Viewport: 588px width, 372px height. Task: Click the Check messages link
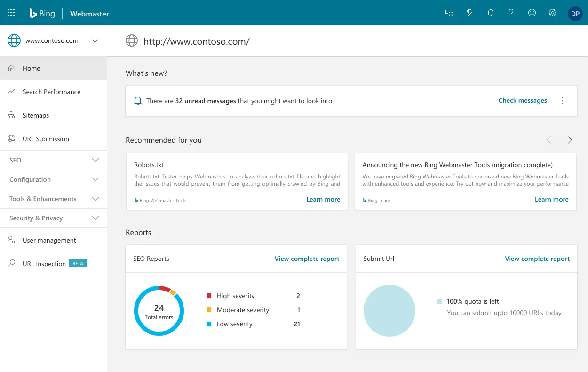523,100
